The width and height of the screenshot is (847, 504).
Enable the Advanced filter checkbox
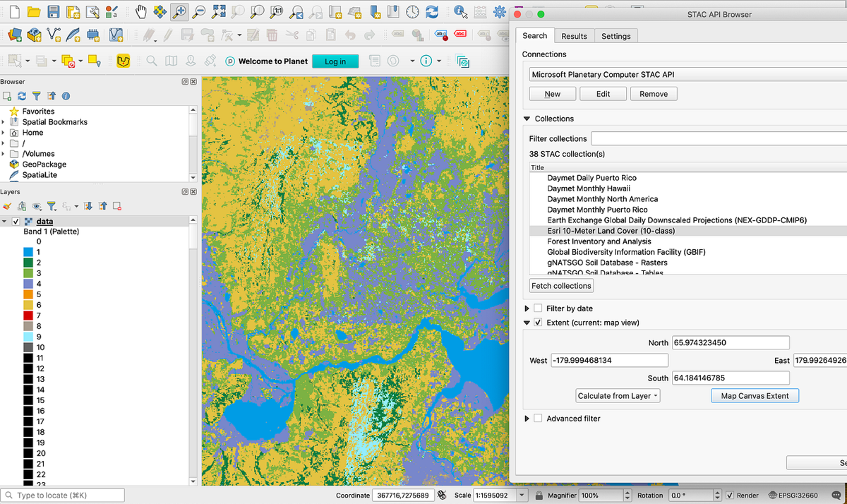(539, 419)
